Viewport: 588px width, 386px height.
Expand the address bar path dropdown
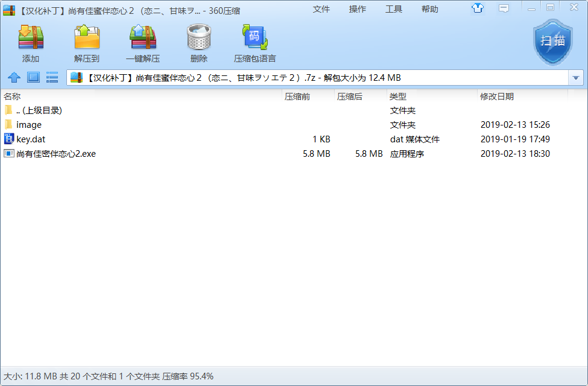[x=575, y=78]
